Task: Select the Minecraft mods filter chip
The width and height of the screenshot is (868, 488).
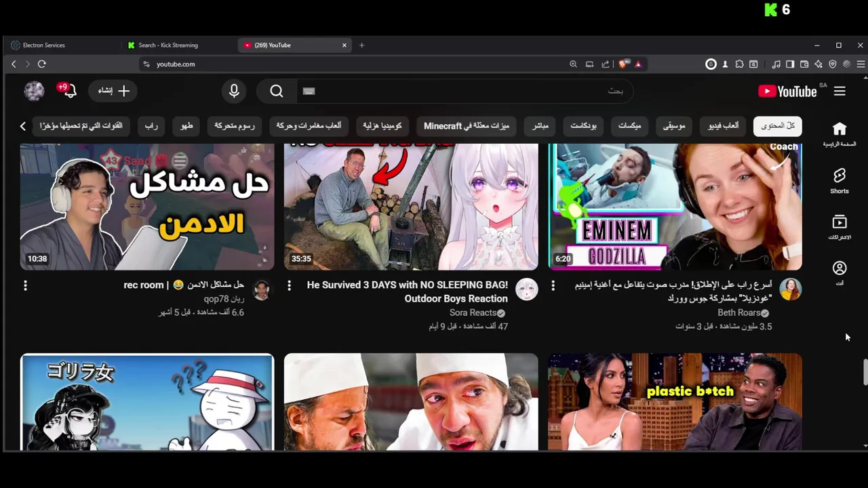Action: click(467, 126)
